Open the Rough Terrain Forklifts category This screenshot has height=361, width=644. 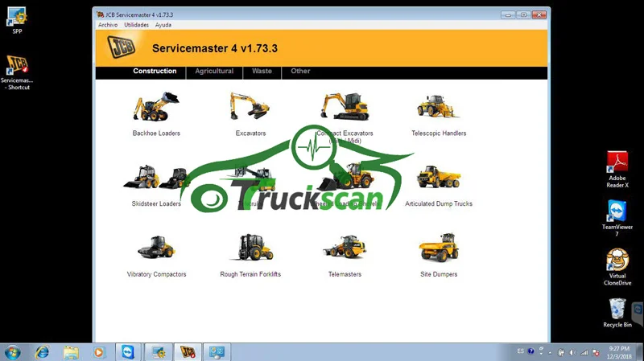(250, 247)
